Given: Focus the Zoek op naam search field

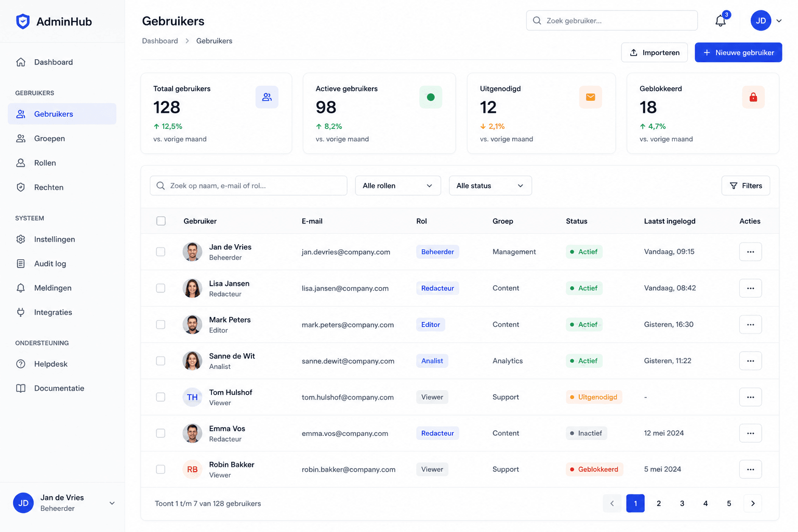Looking at the screenshot, I should (x=248, y=185).
